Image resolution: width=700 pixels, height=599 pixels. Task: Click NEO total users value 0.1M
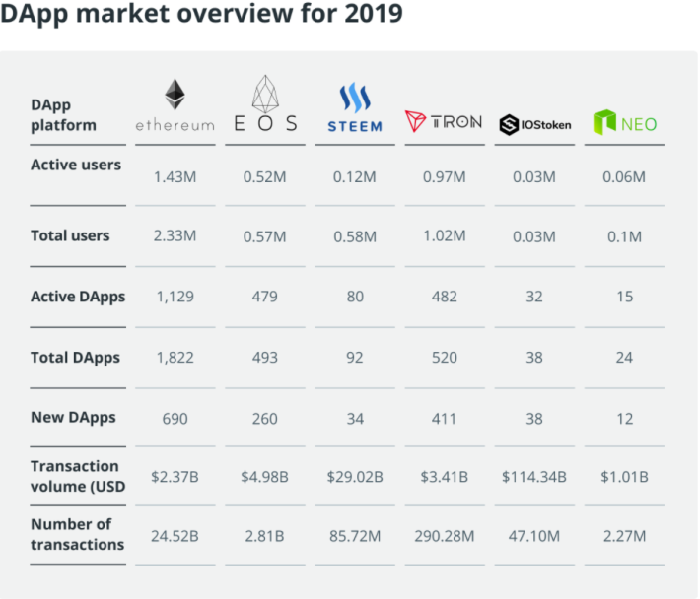point(624,236)
